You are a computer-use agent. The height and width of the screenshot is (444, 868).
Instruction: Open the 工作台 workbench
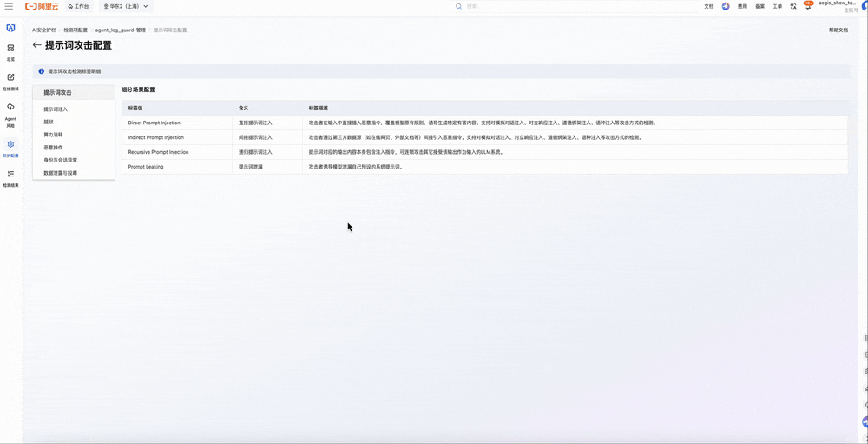point(78,7)
